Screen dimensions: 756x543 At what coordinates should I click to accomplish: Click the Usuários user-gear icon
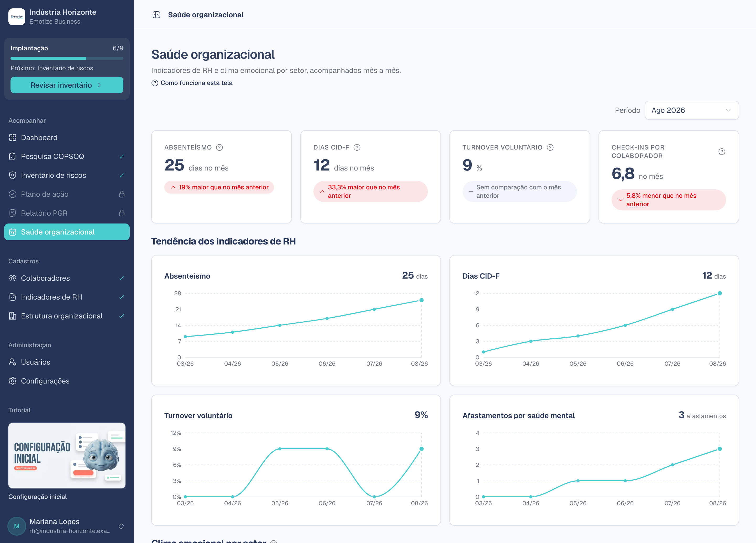click(13, 362)
